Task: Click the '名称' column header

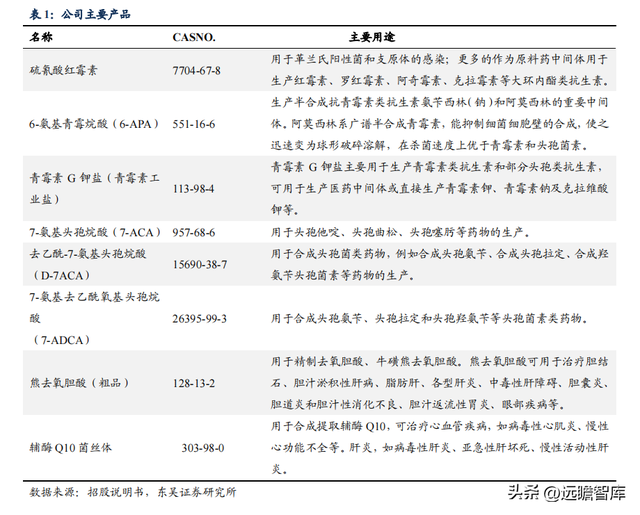Action: tap(41, 37)
